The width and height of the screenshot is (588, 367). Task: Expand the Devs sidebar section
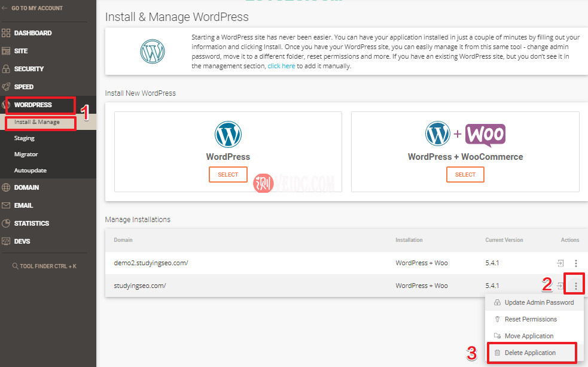(22, 241)
